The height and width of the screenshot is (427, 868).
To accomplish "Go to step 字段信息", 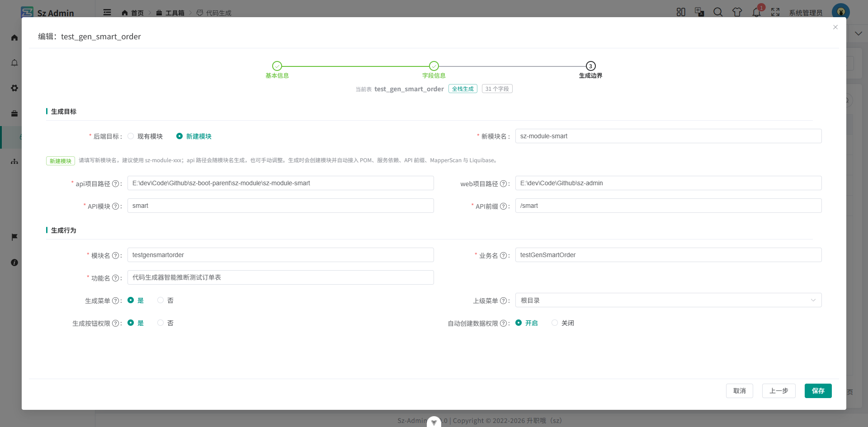I will click(434, 70).
